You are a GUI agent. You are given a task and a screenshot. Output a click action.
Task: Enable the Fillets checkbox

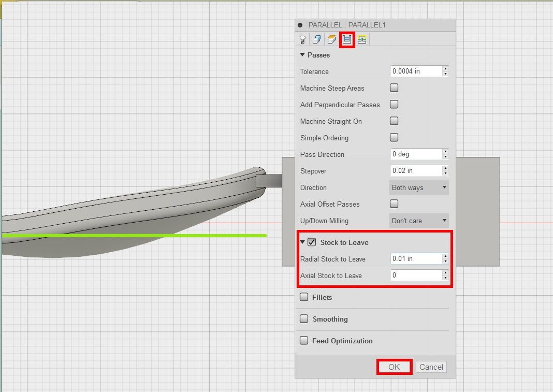(x=304, y=297)
